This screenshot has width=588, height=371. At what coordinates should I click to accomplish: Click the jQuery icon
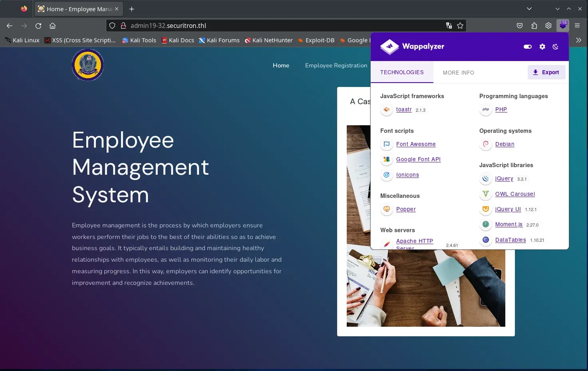486,178
